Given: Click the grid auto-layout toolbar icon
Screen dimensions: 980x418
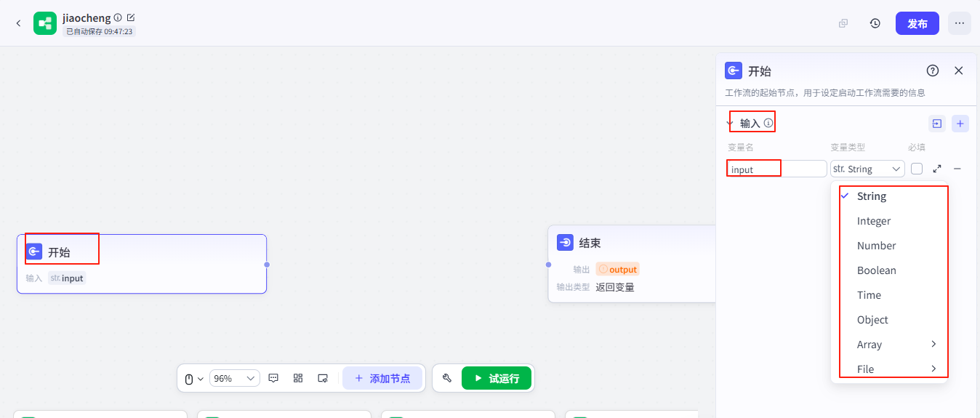Looking at the screenshot, I should click(298, 378).
